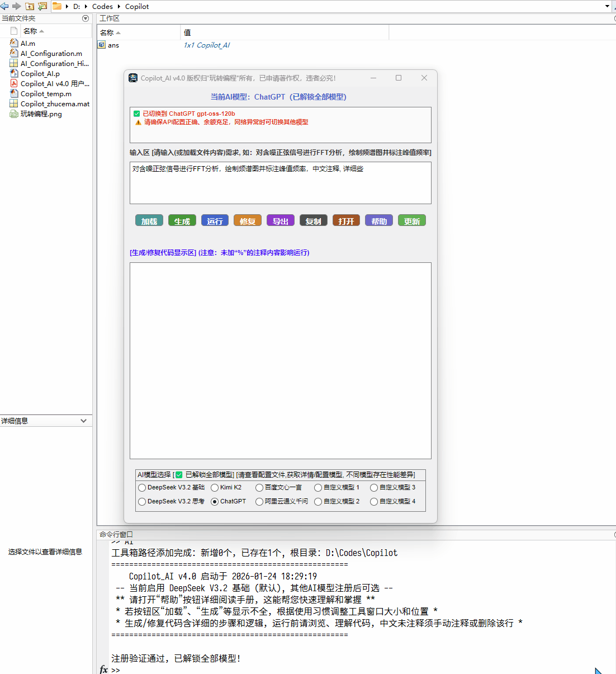Click the folder icon in the address bar
The height and width of the screenshot is (674, 616).
coord(57,6)
